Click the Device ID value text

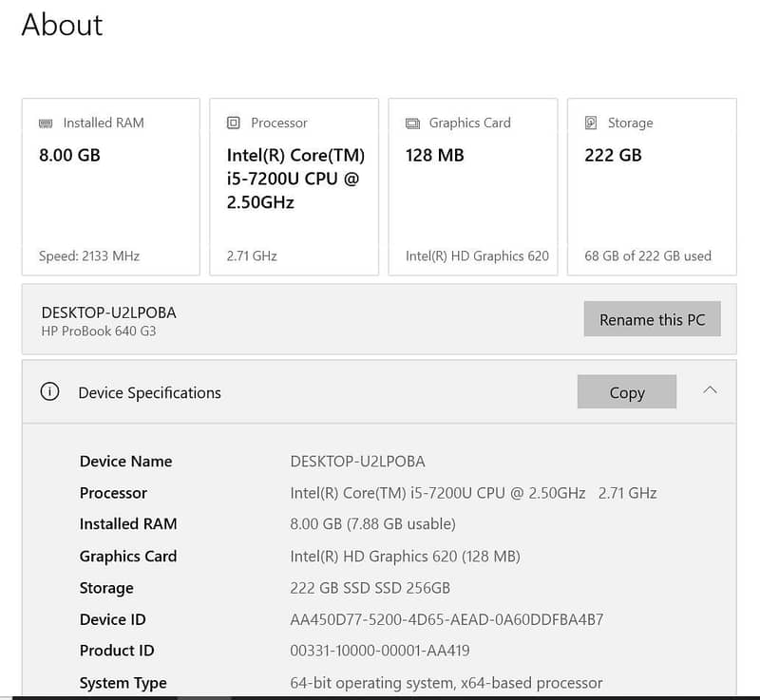click(x=446, y=620)
